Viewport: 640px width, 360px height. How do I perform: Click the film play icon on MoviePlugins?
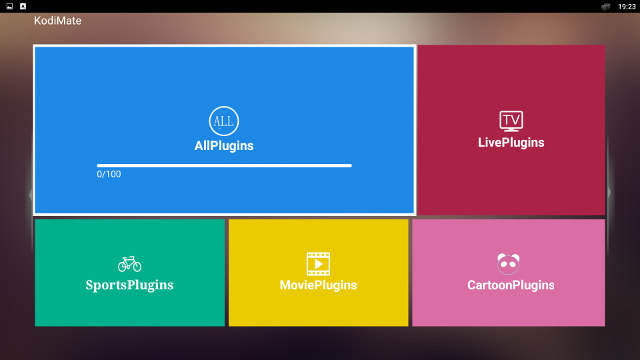click(x=318, y=264)
